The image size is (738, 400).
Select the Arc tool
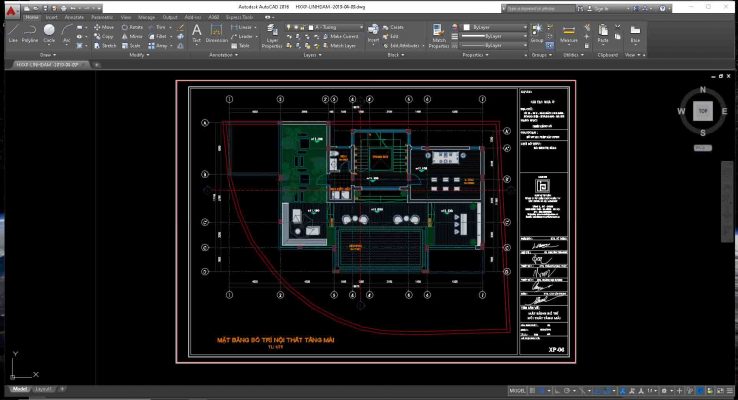tap(66, 34)
